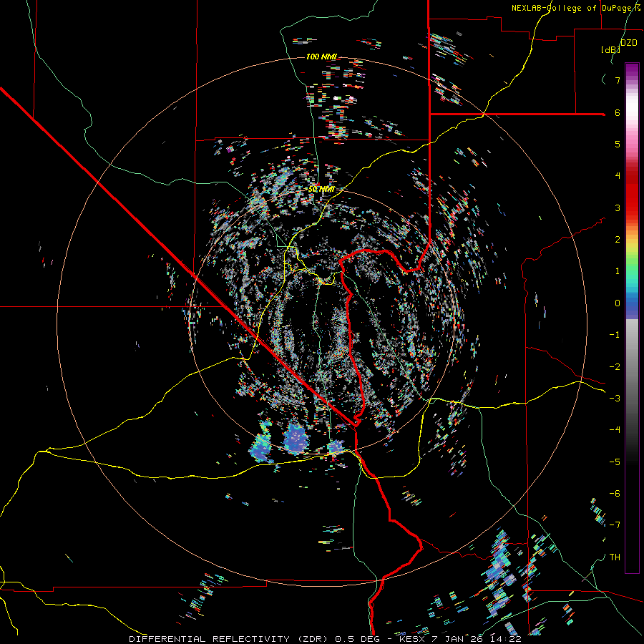
Task: Click the "3" value on the color scale
Action: [618, 208]
